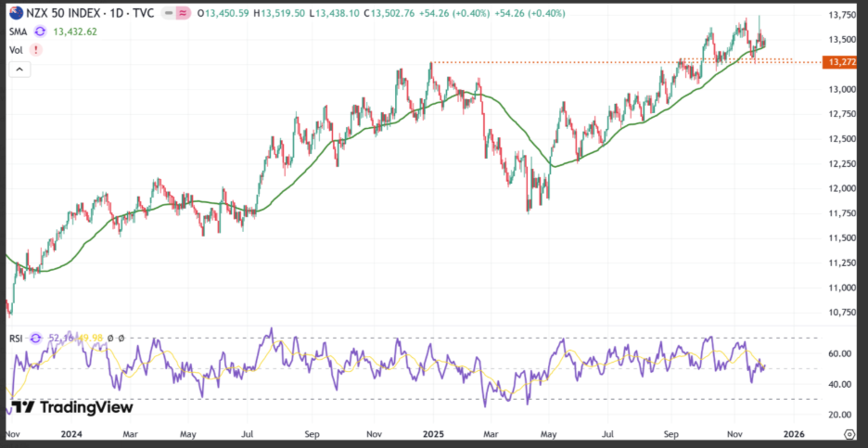Open NZX 50 INDEX symbol search
Image resolution: width=868 pixels, height=448 pixels.
coord(61,13)
